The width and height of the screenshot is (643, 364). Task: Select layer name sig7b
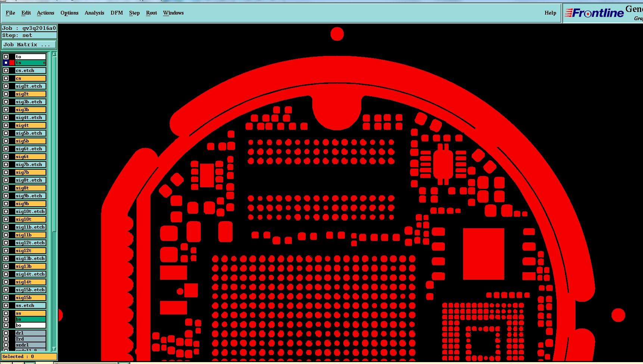[31, 172]
